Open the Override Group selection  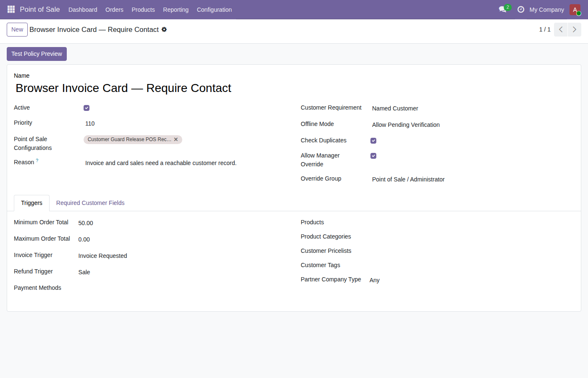coord(472,179)
